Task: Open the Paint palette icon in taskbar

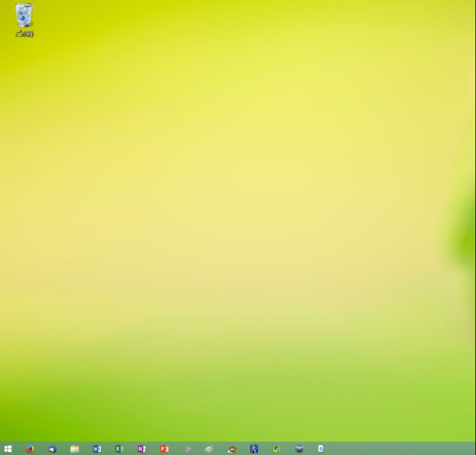Action: pos(209,449)
